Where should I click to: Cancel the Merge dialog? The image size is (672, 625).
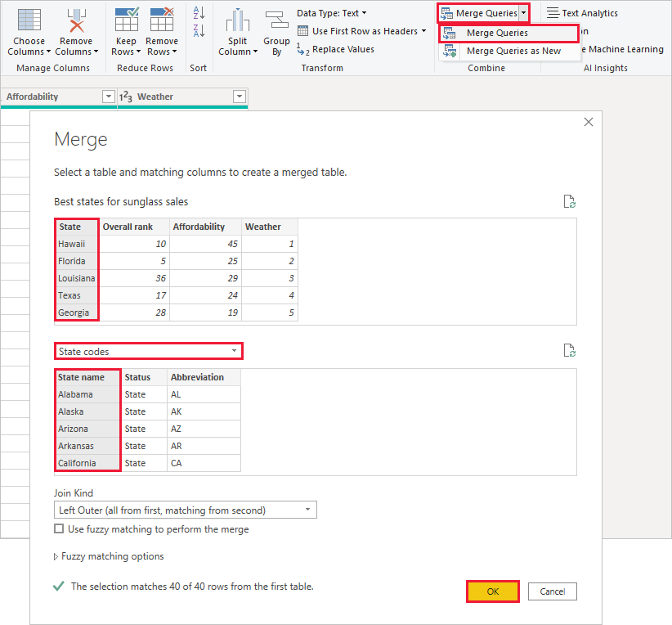tap(553, 591)
